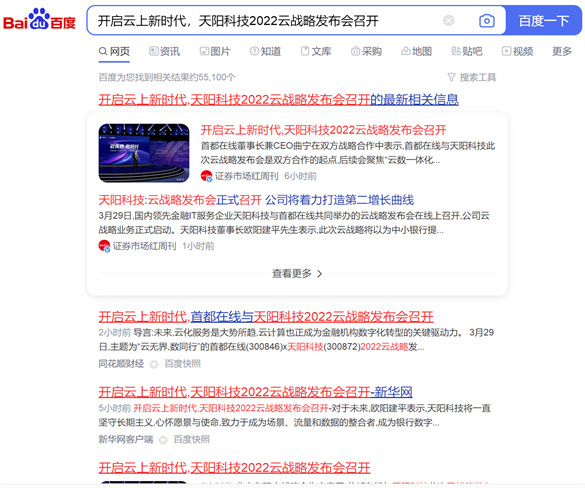Switch to the 图片 tab
585x488 pixels.
215,51
